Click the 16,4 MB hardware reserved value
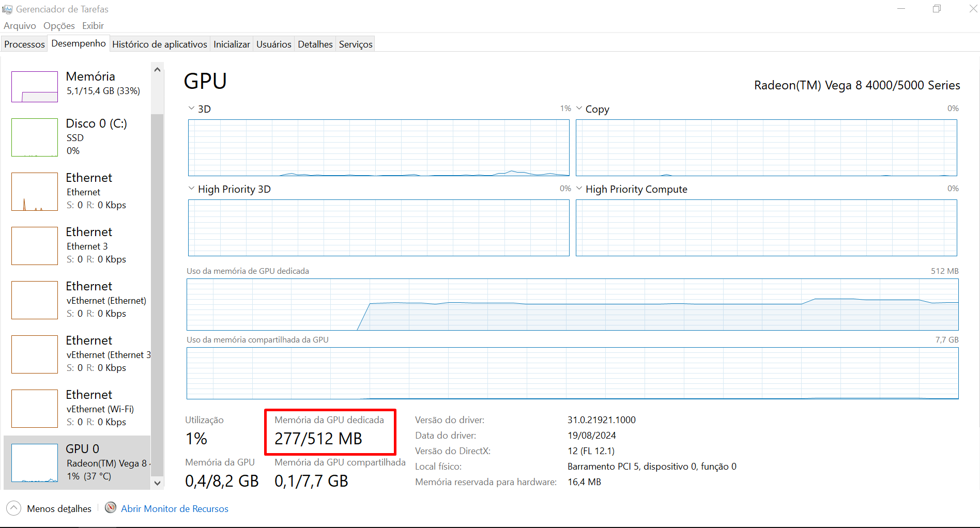Image resolution: width=980 pixels, height=528 pixels. [x=584, y=482]
